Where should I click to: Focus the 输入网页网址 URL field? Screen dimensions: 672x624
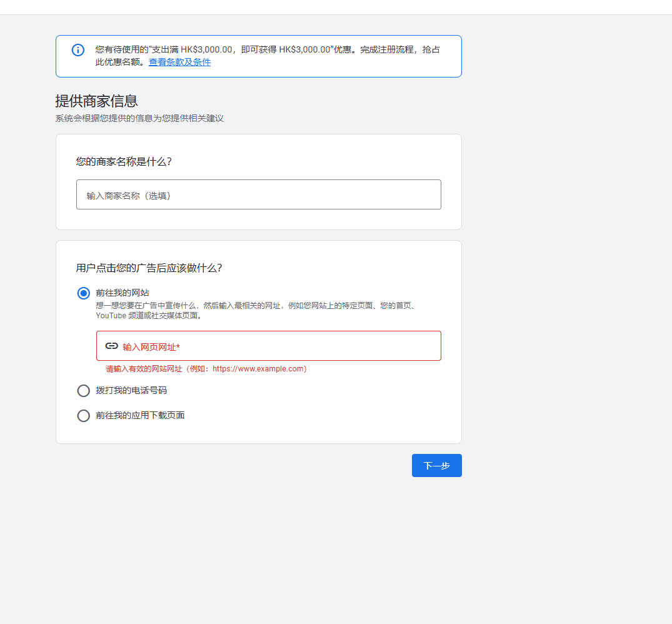point(269,346)
